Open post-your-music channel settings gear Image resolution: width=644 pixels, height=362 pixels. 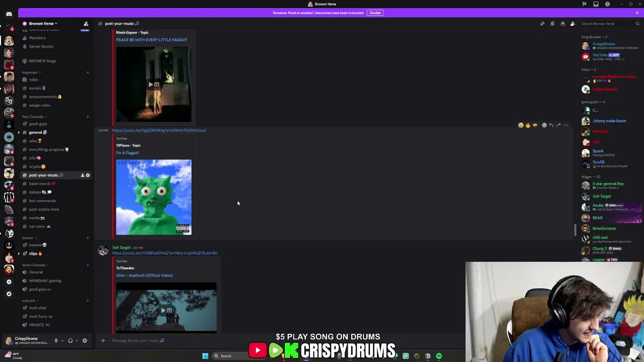[x=88, y=175]
